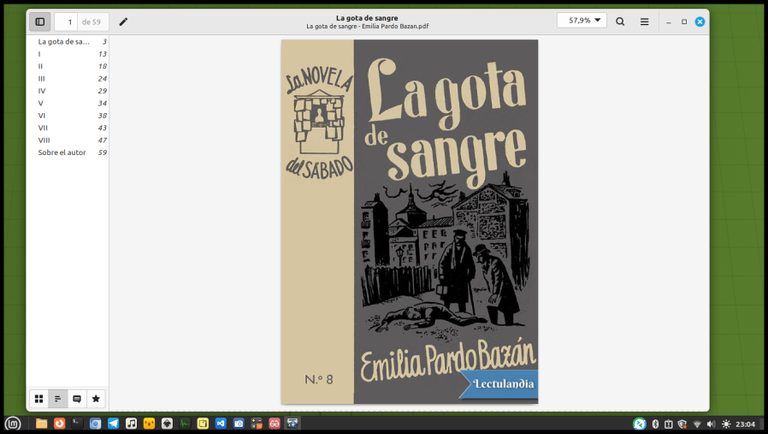Switch sidebar to outline view
768x434 pixels.
pyautogui.click(x=58, y=399)
